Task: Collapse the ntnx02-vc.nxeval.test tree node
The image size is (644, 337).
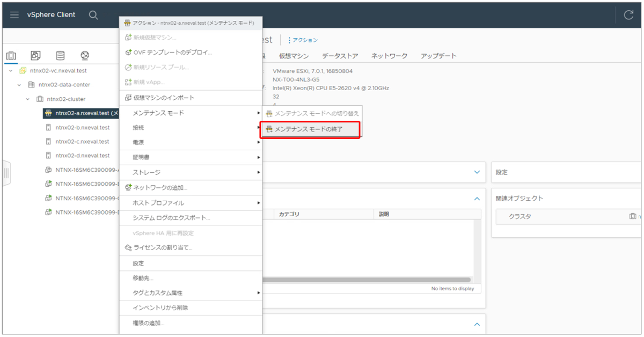Action: pos(11,70)
